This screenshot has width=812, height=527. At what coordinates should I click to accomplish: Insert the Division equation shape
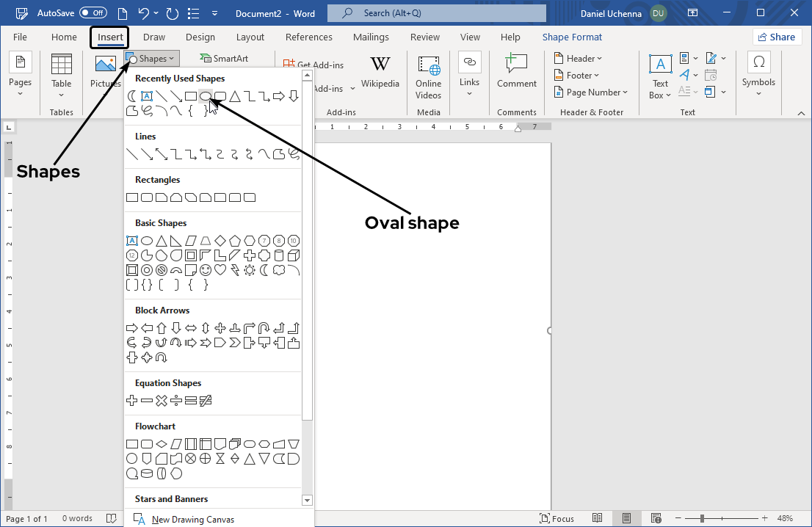[x=176, y=401]
